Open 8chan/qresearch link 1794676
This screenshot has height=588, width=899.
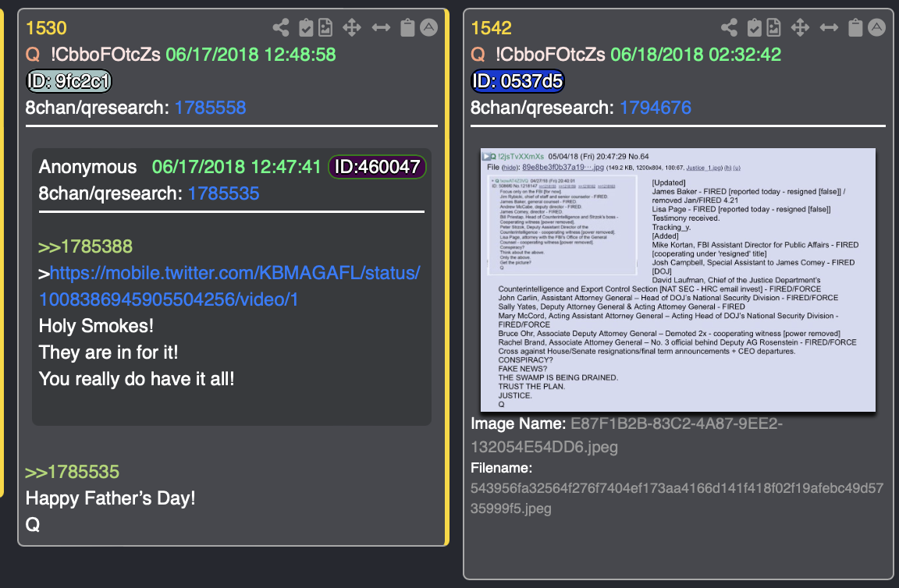click(x=656, y=108)
